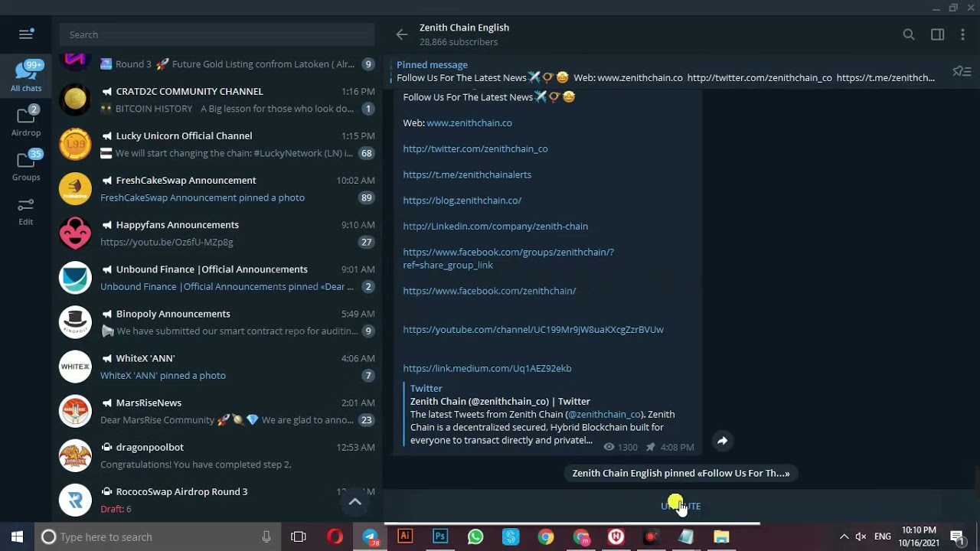Viewport: 980px width, 551px height.
Task: Open the channel three-dot options menu
Action: tap(963, 34)
